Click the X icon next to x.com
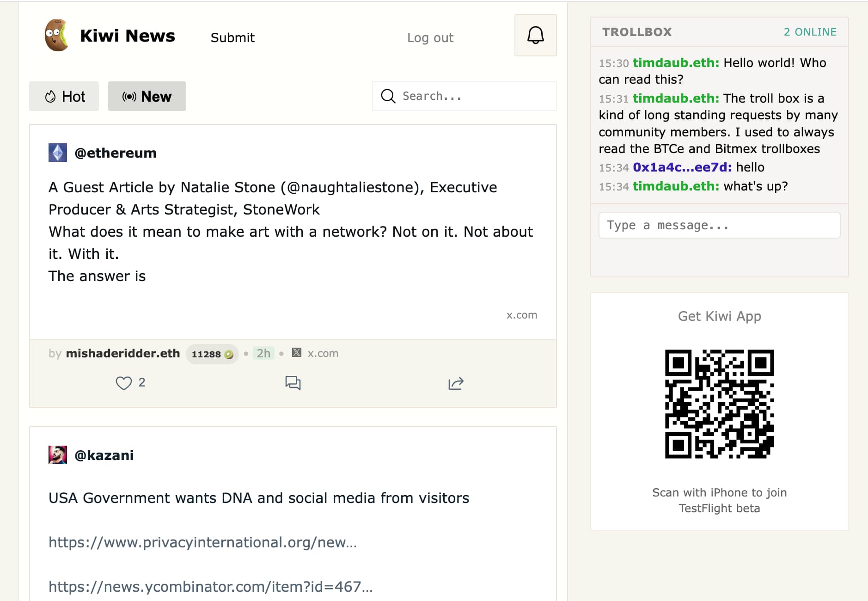 296,353
